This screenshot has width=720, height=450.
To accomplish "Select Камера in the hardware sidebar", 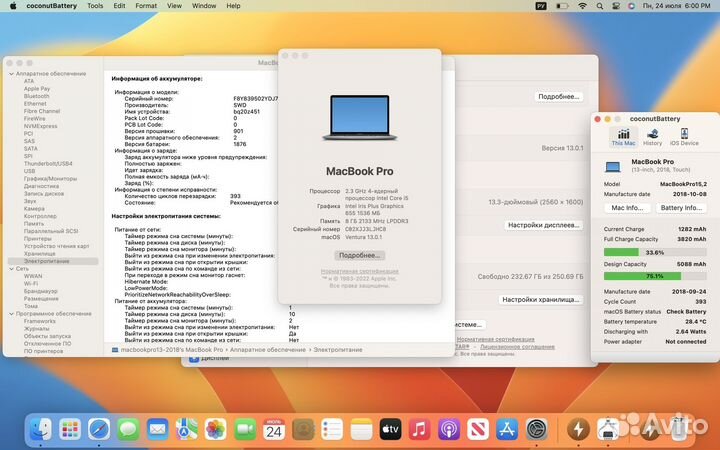I will tap(34, 208).
